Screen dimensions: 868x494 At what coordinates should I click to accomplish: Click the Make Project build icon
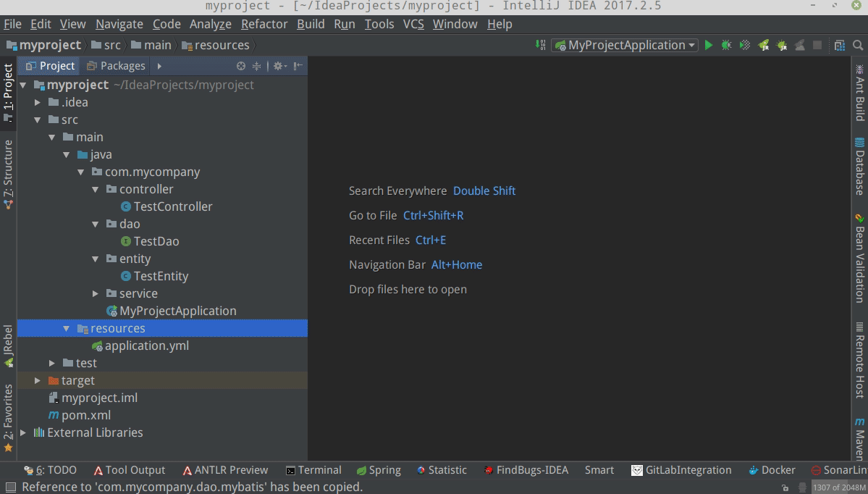point(540,45)
